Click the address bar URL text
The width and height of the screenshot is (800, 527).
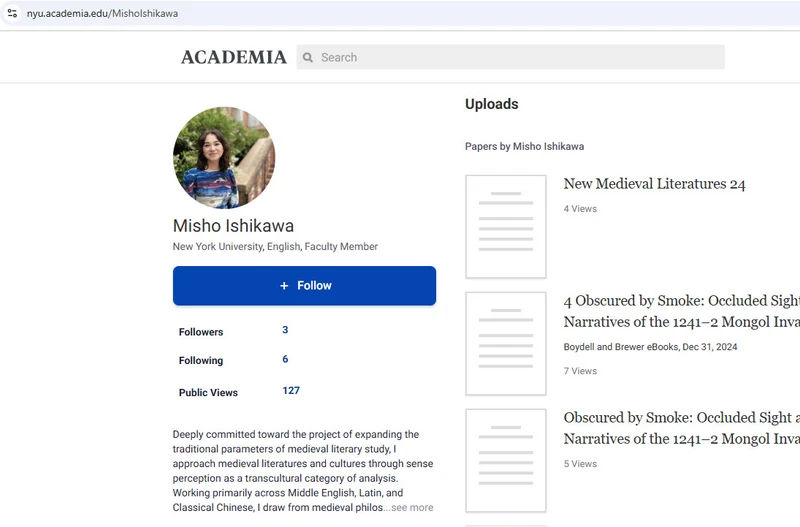[103, 14]
